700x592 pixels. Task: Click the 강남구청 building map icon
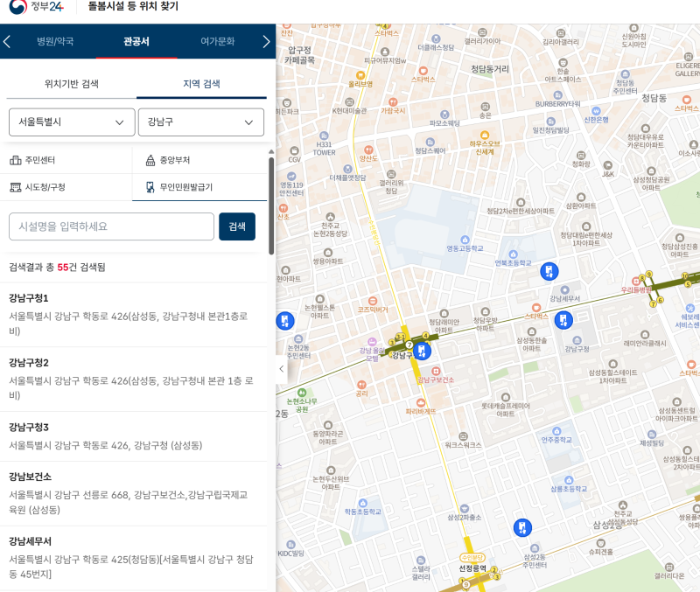pos(577,340)
